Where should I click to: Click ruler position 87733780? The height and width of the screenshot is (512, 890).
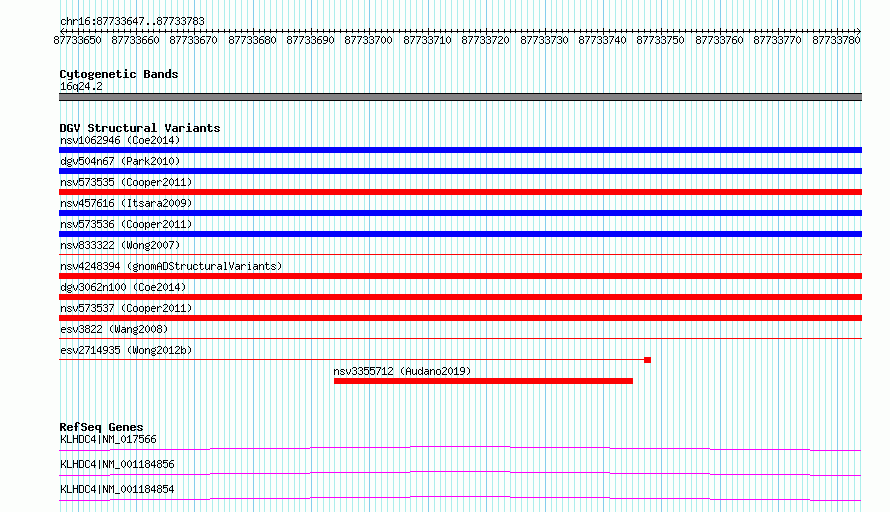pyautogui.click(x=836, y=40)
